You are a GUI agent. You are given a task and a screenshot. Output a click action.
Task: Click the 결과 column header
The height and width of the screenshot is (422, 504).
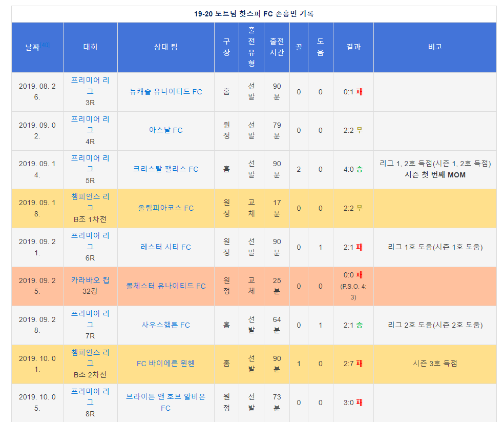(353, 47)
